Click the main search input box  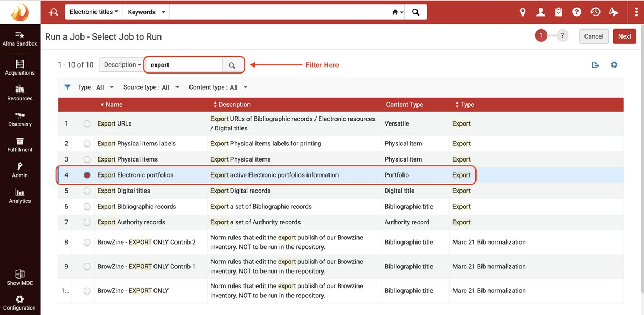pos(280,12)
